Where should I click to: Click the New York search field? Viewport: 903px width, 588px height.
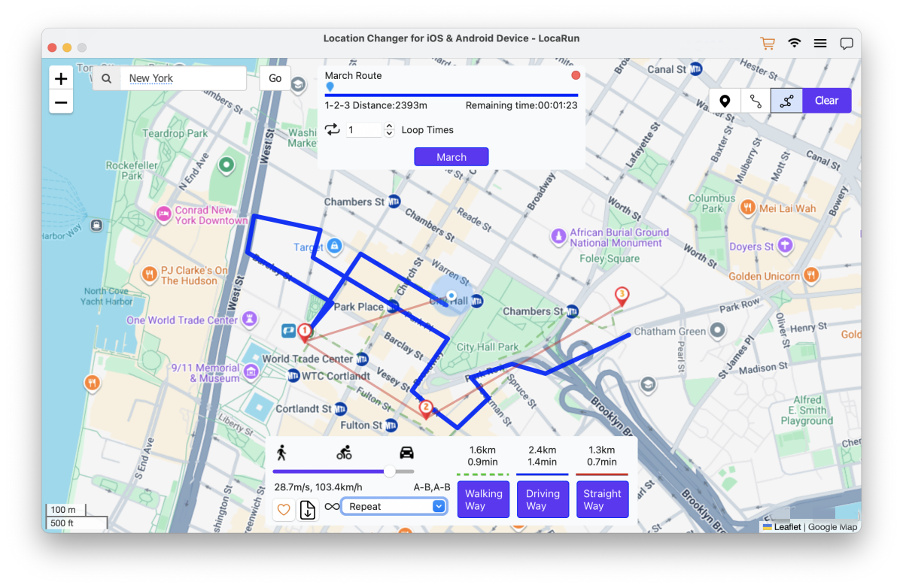pyautogui.click(x=184, y=78)
